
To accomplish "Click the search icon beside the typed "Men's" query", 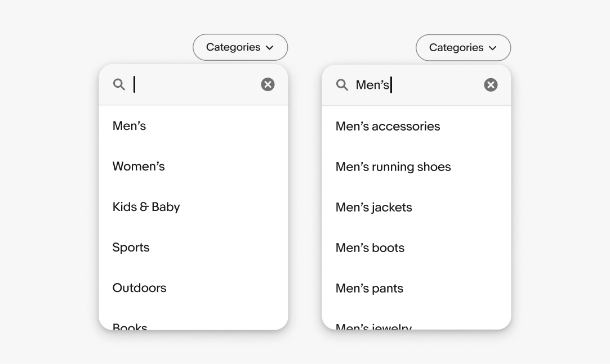I will (x=342, y=85).
